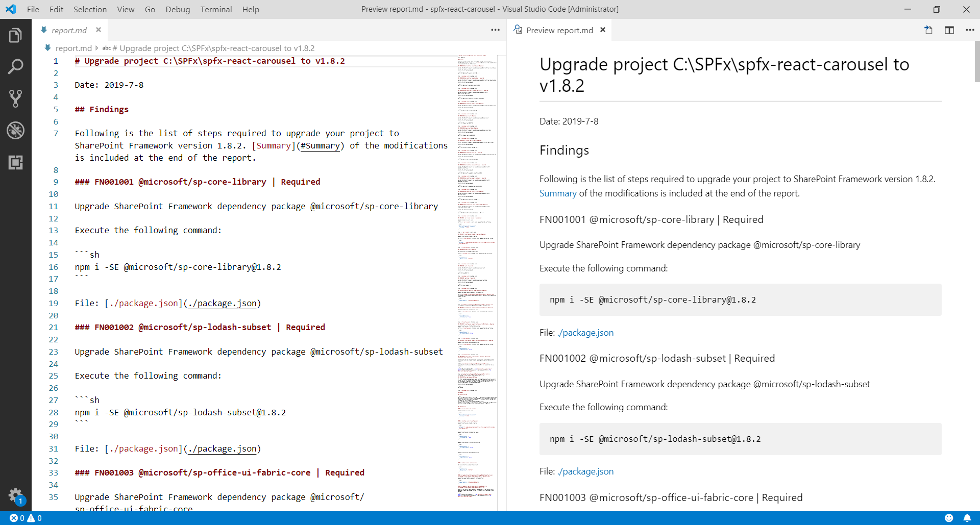The image size is (980, 525).
Task: Open the Terminal menu
Action: point(216,9)
